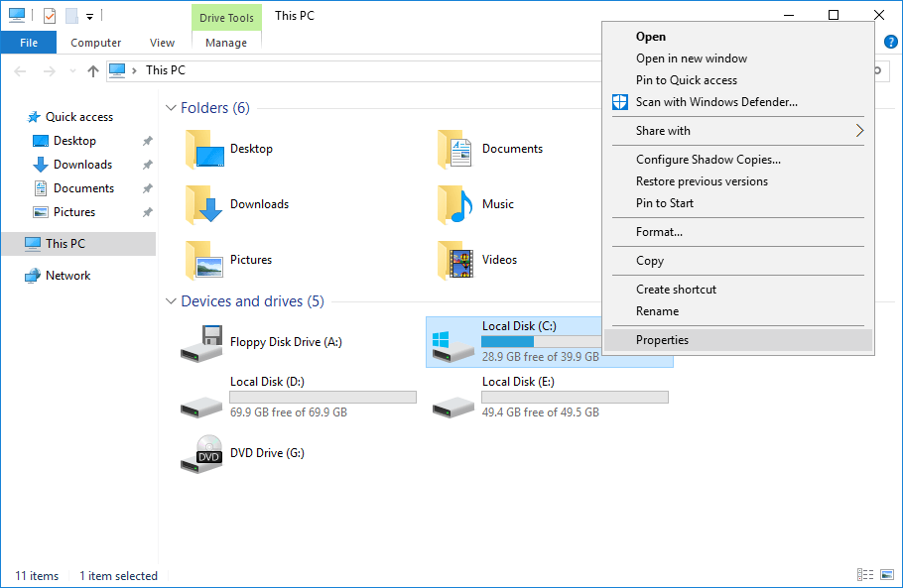Switch to large thumbnails view in status bar
Viewport: 903px width, 588px height.
[886, 575]
